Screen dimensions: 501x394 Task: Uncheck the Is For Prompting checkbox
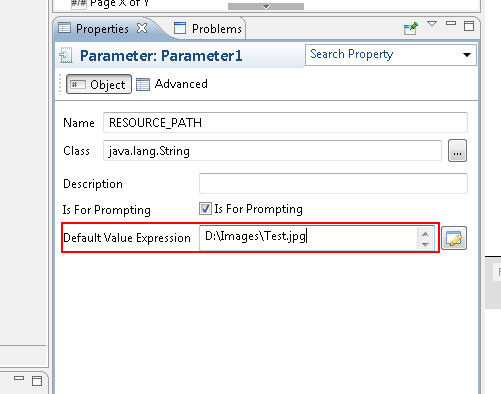pos(205,209)
